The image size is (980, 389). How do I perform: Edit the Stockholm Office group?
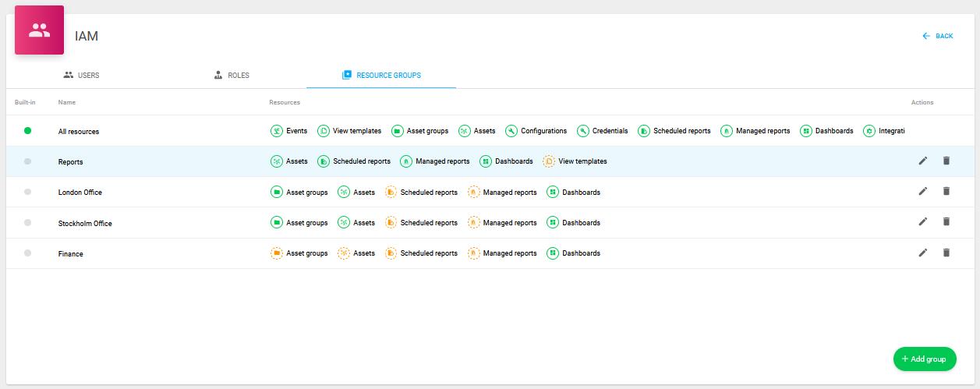coord(923,221)
